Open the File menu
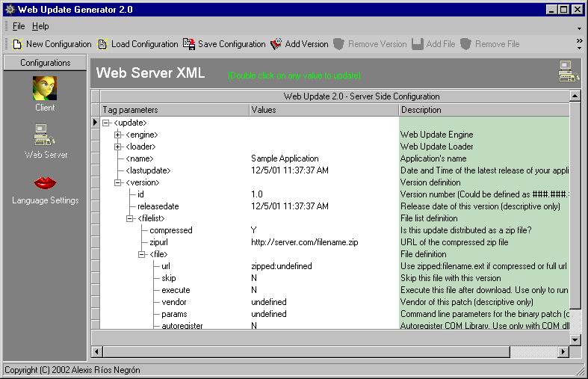588x379 pixels. click(x=19, y=26)
